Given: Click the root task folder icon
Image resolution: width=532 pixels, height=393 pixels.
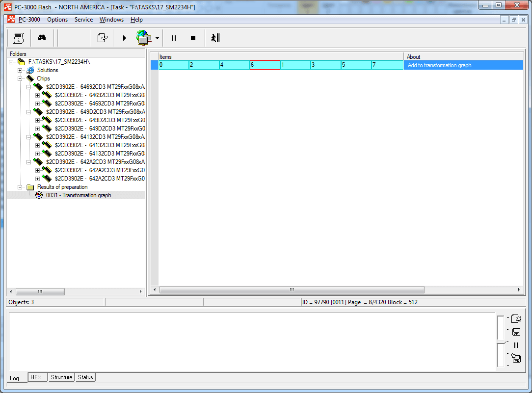Looking at the screenshot, I should point(22,62).
